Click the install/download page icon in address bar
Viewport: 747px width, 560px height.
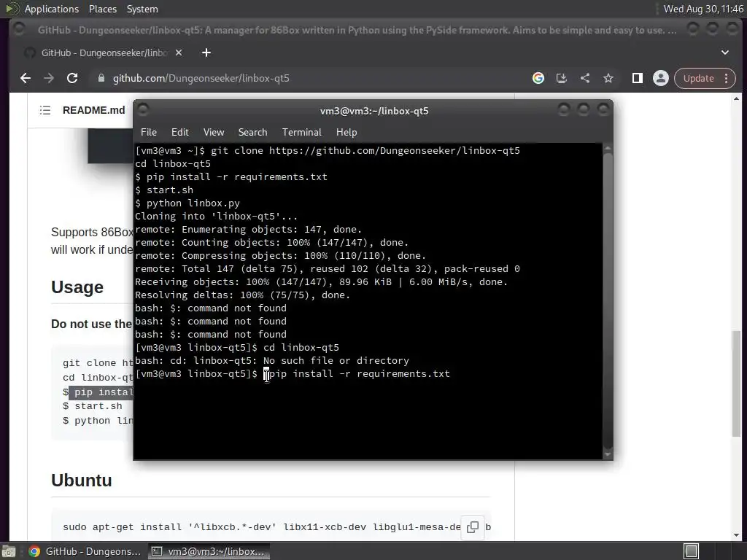pos(562,78)
